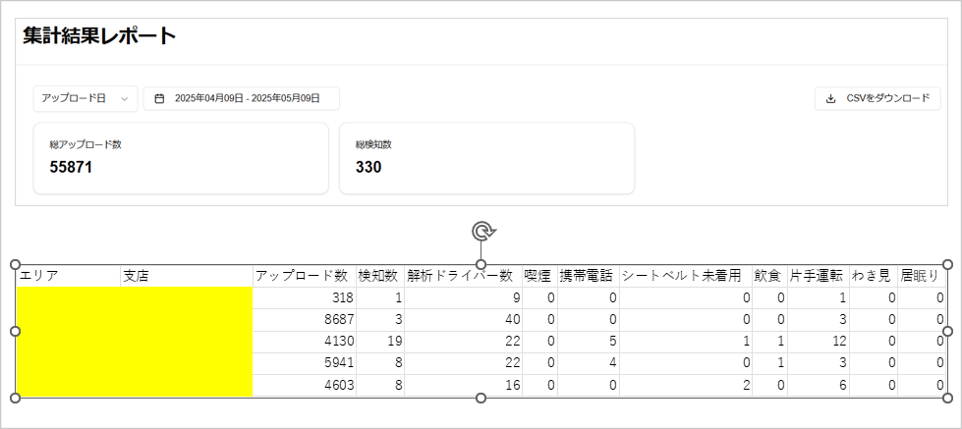Expand the アップロード日 chevron arrow
The image size is (962, 429).
coord(124,98)
